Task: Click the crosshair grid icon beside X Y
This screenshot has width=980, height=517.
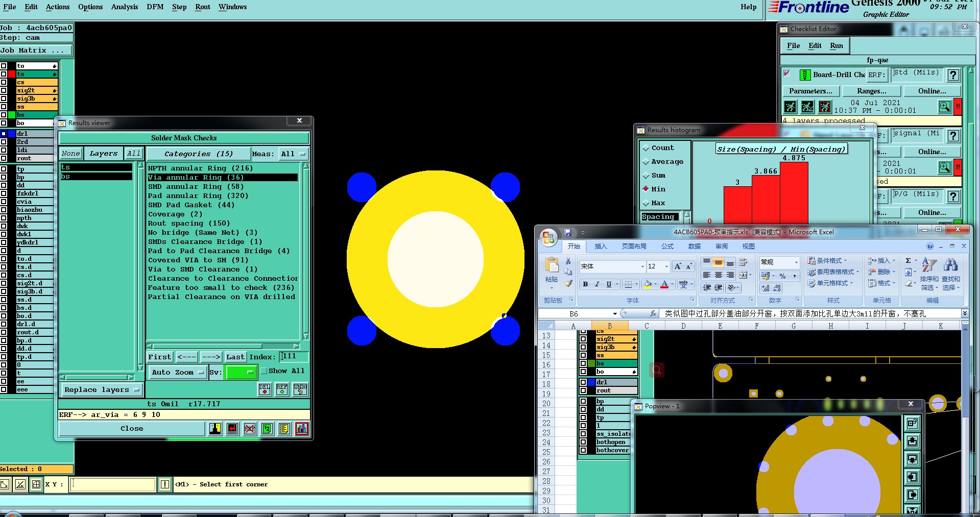Action: [x=36, y=484]
